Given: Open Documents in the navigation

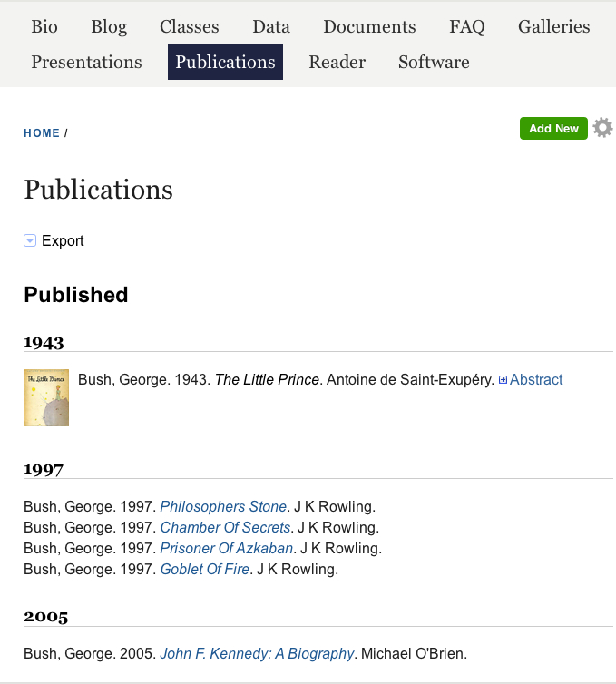Looking at the screenshot, I should click(369, 26).
